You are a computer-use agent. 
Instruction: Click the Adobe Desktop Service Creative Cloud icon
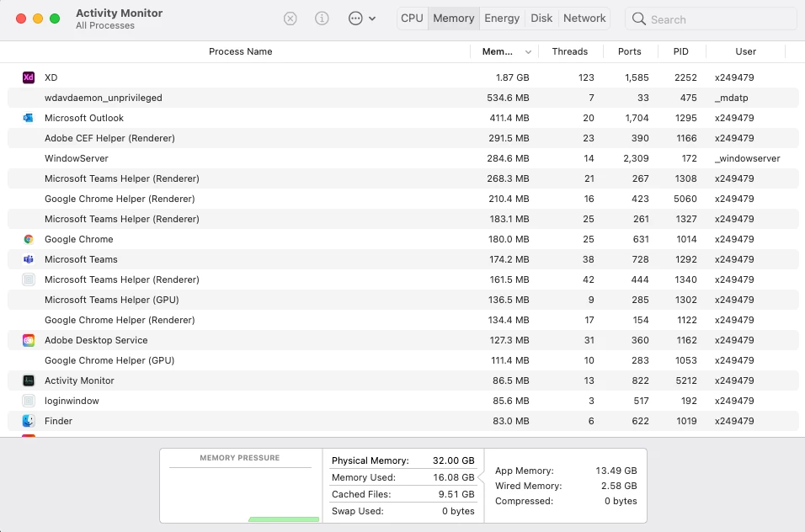tap(29, 340)
